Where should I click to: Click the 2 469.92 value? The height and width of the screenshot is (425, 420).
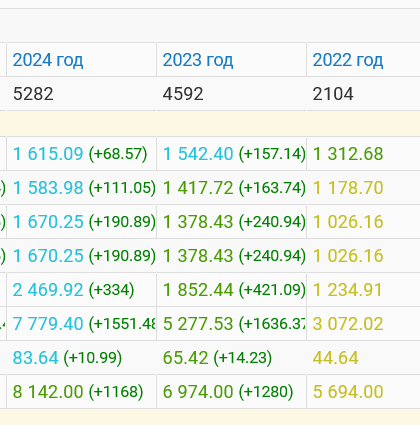pos(48,290)
